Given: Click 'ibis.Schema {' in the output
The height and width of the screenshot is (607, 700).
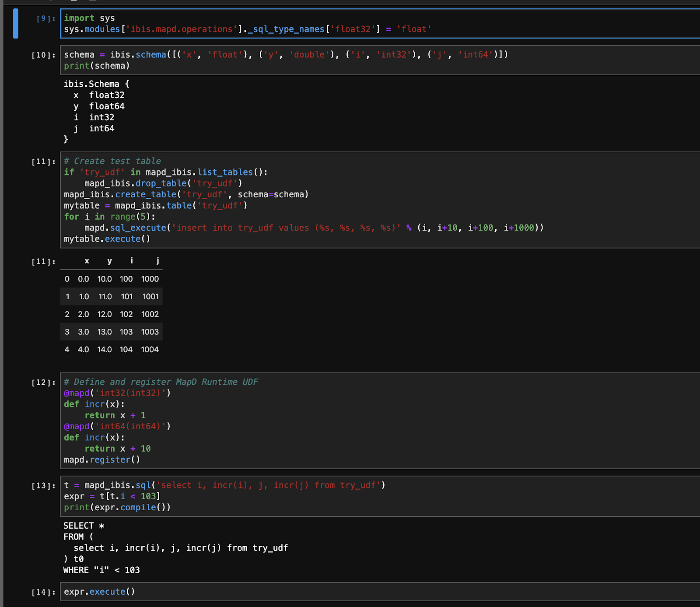Looking at the screenshot, I should click(x=97, y=84).
